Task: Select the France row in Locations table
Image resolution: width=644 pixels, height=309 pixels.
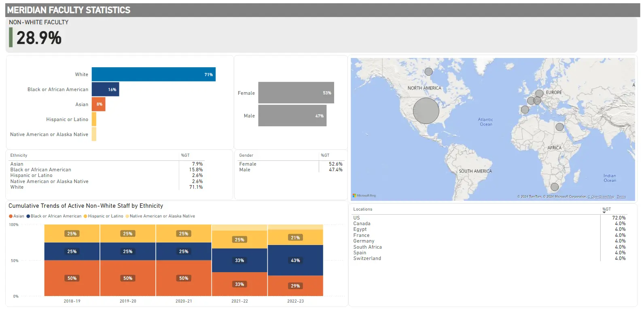Action: (490, 235)
